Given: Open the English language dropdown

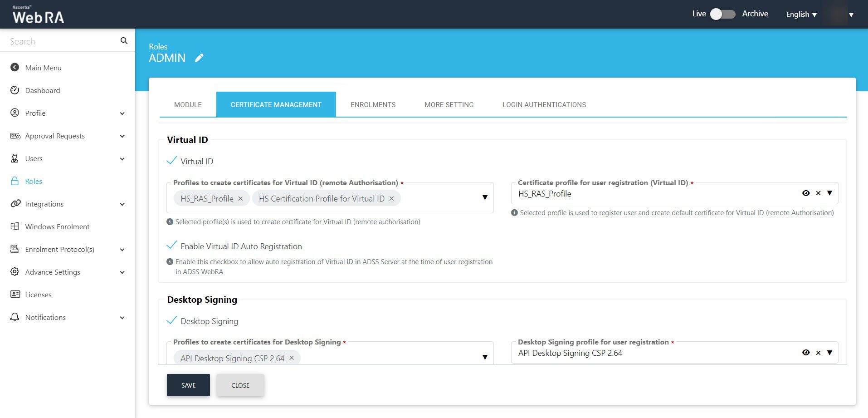Looking at the screenshot, I should coord(801,15).
